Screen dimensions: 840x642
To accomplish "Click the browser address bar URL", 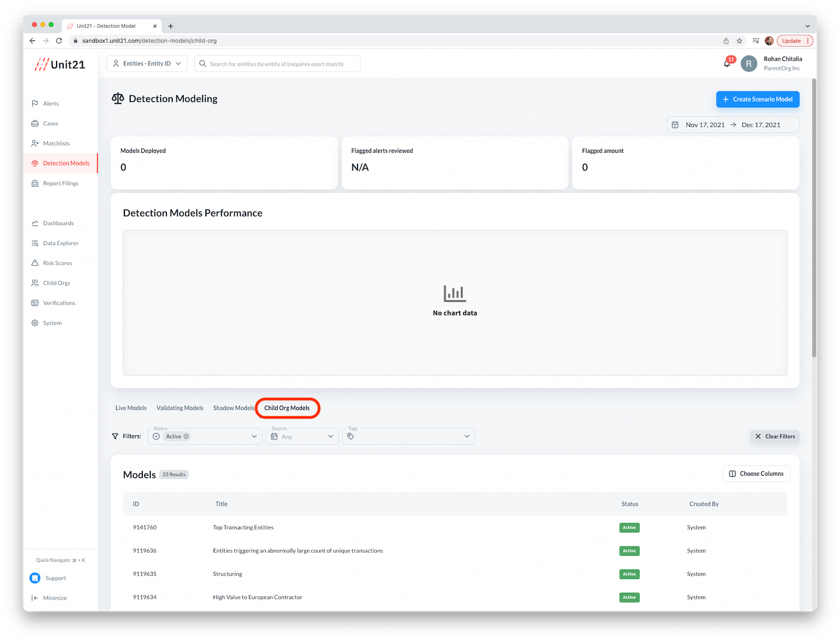I will pos(150,40).
